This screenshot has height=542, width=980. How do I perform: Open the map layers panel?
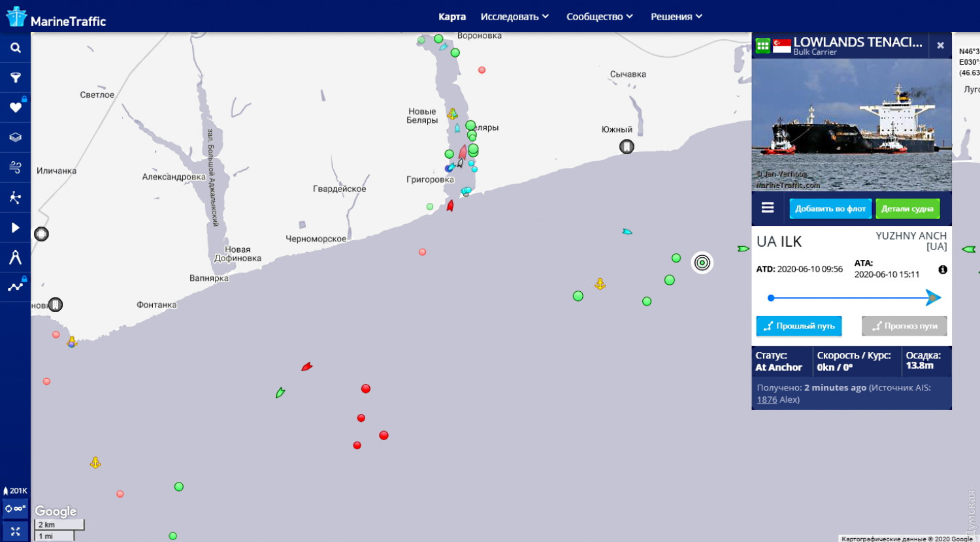[x=15, y=137]
